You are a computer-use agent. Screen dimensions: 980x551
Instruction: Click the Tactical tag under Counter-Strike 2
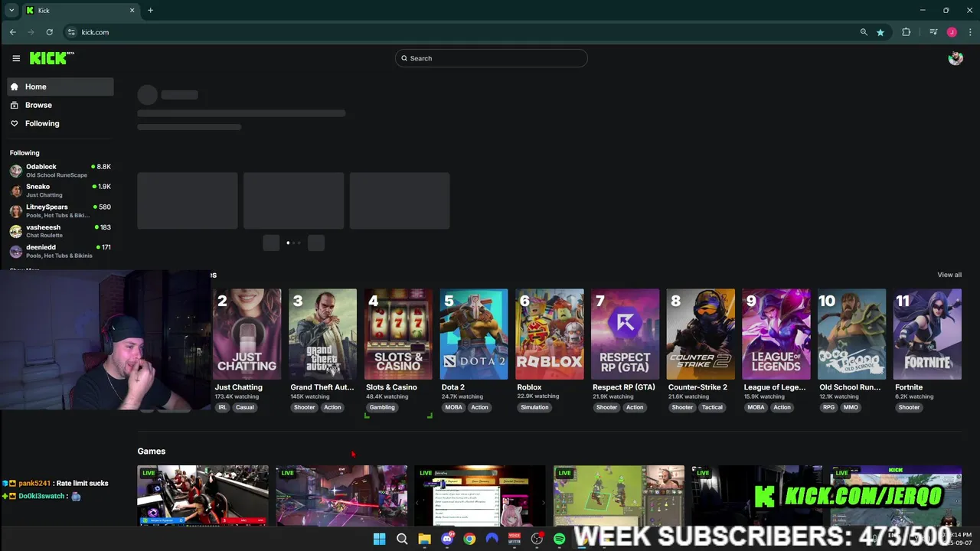712,407
